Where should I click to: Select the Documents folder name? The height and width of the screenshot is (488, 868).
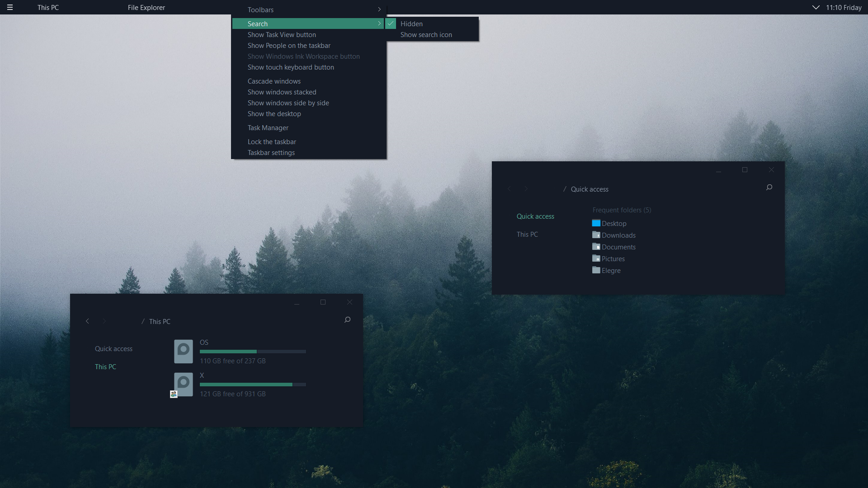(x=618, y=247)
